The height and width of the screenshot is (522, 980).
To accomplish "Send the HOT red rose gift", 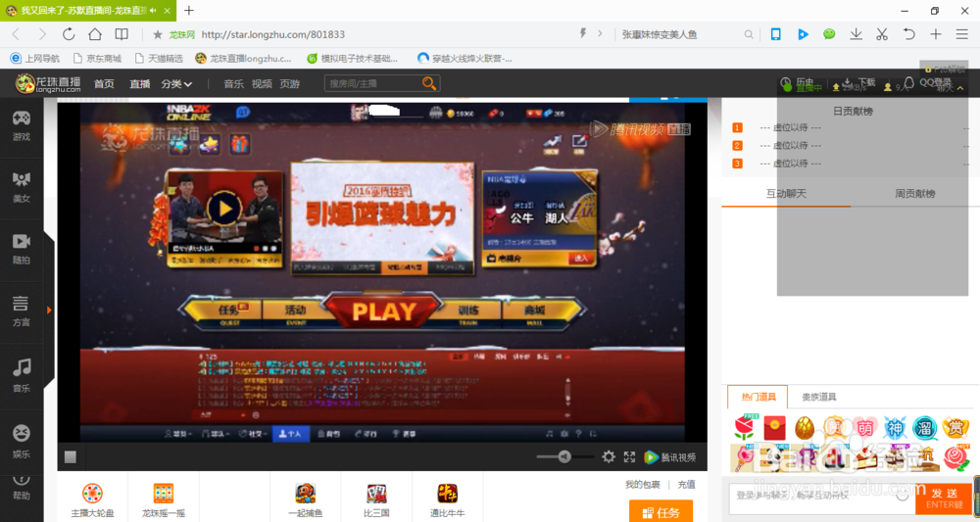I will [956, 457].
